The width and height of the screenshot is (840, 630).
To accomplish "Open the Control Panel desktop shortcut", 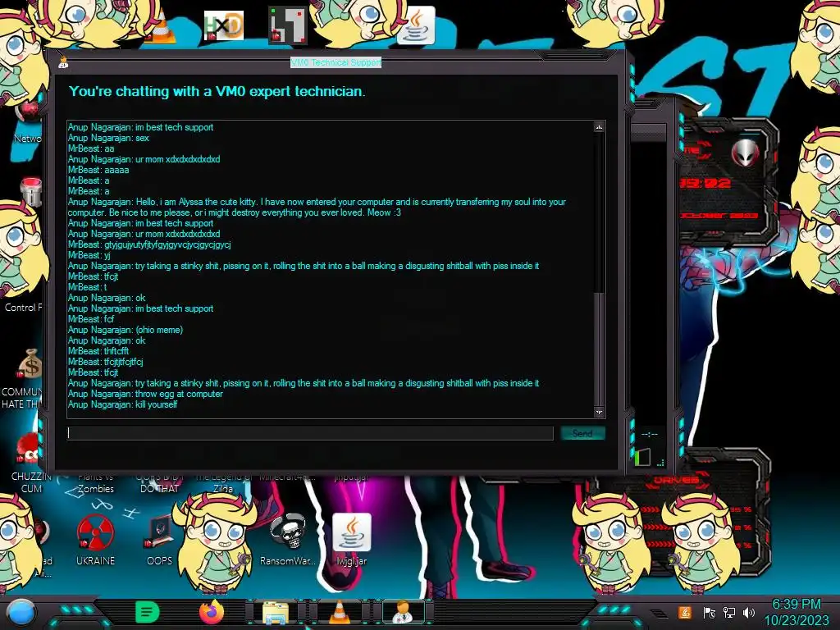I will (x=24, y=308).
